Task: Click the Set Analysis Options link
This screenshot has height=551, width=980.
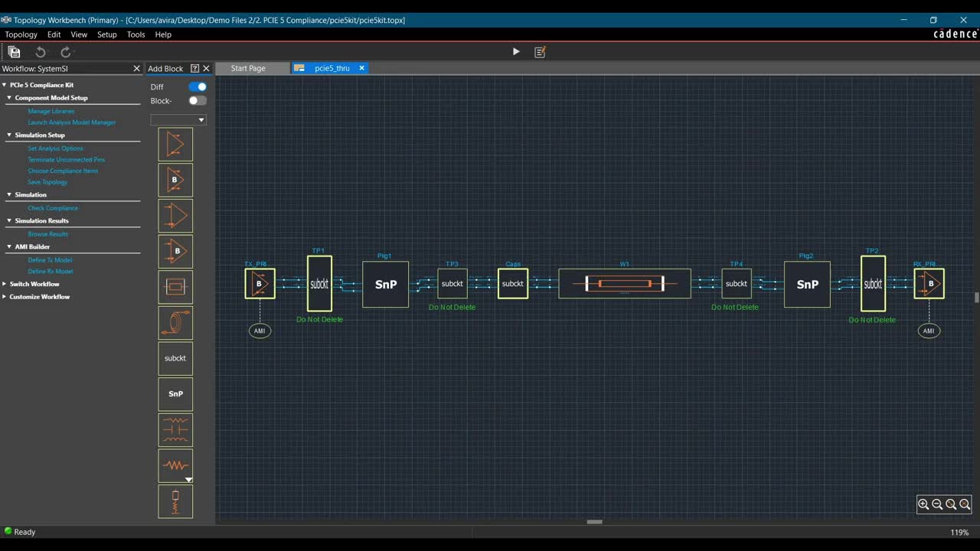Action: tap(55, 148)
